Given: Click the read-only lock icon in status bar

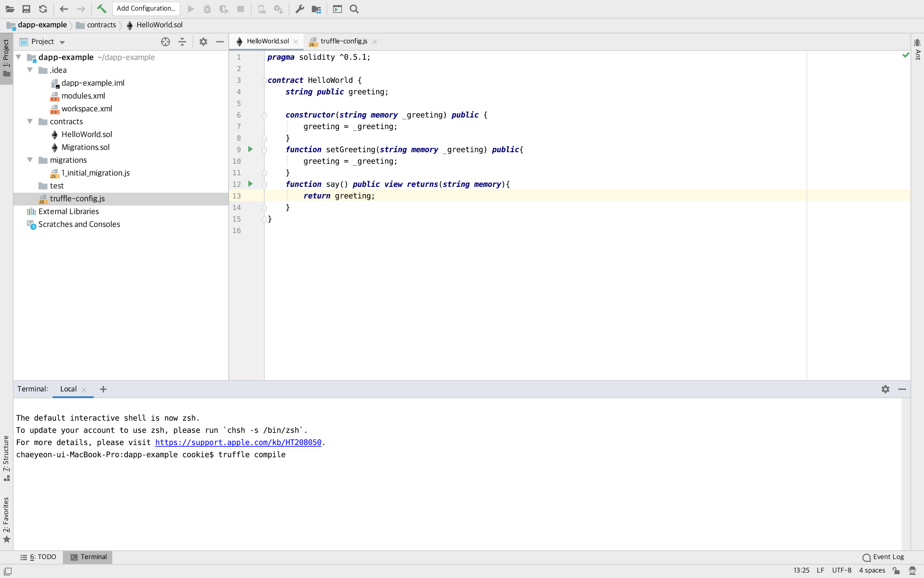Looking at the screenshot, I should click(896, 570).
